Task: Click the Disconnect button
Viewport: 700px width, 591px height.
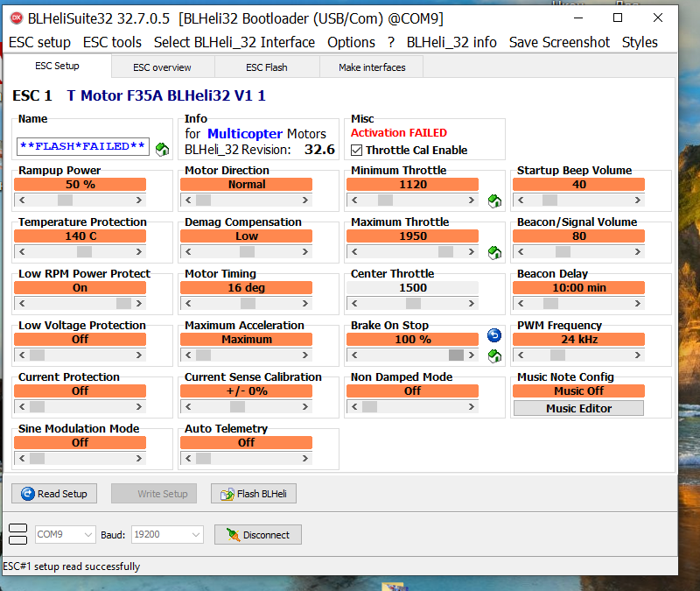Action: pos(258,535)
